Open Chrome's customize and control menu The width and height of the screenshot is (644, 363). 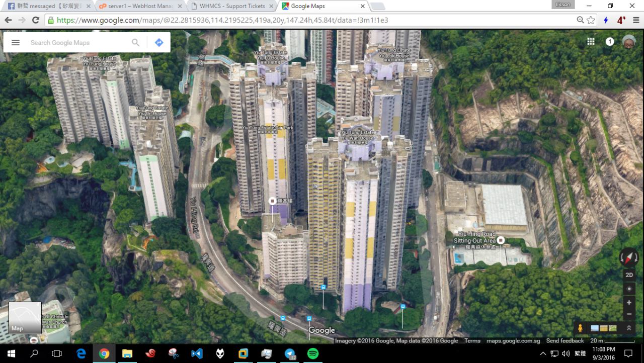click(x=636, y=20)
